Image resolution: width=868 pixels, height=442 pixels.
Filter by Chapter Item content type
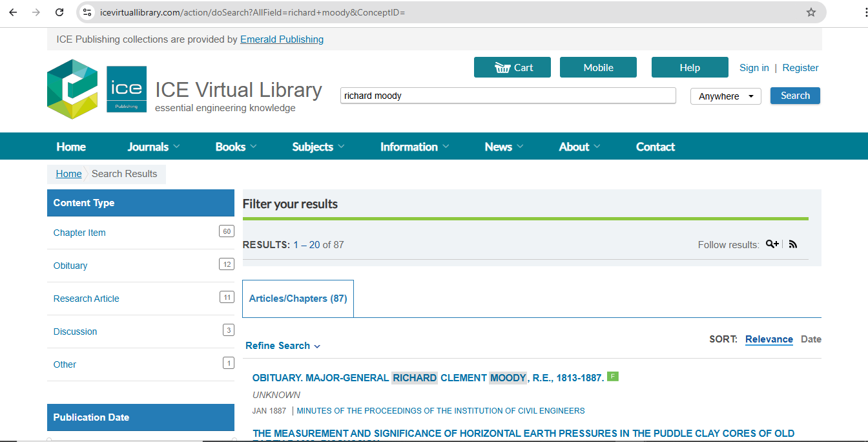tap(79, 233)
